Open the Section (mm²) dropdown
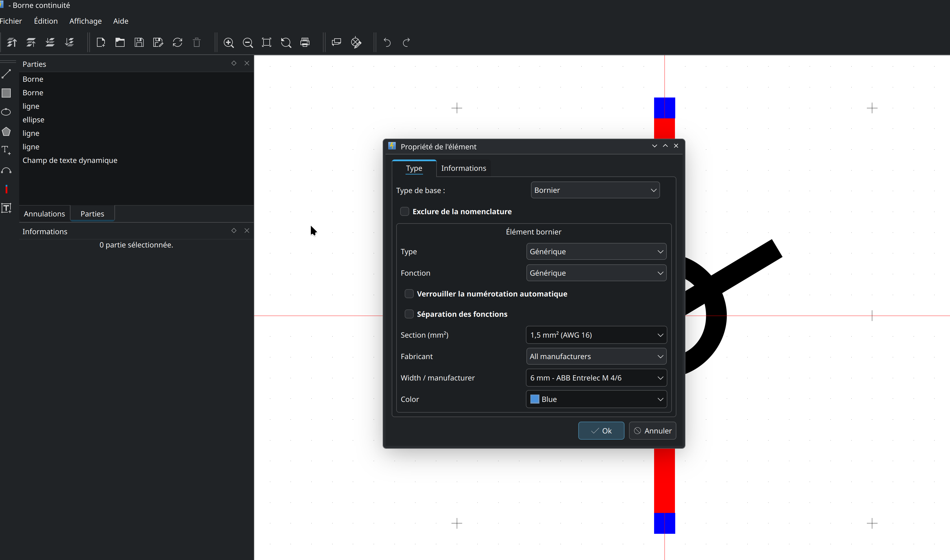Viewport: 950px width, 560px height. pos(596,335)
